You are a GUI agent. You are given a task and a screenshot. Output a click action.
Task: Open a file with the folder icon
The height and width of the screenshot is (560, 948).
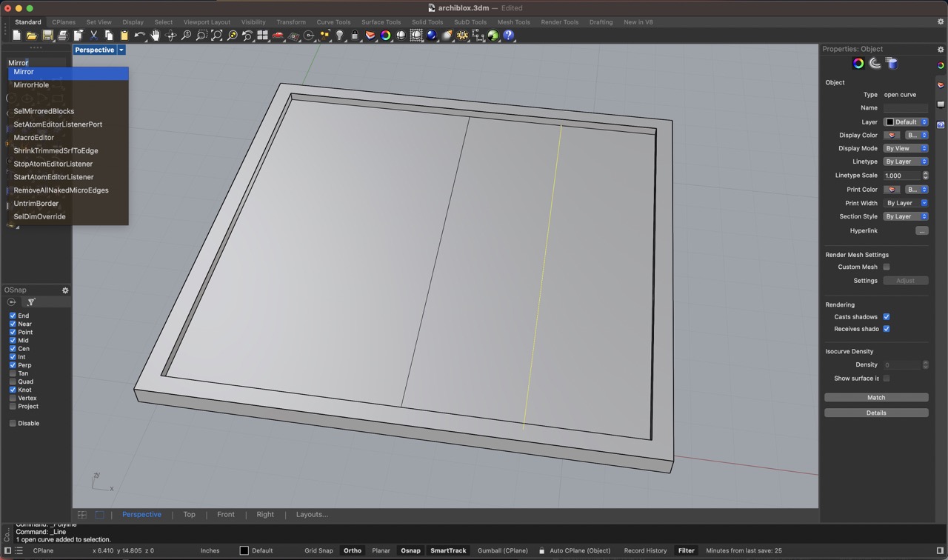(x=31, y=36)
